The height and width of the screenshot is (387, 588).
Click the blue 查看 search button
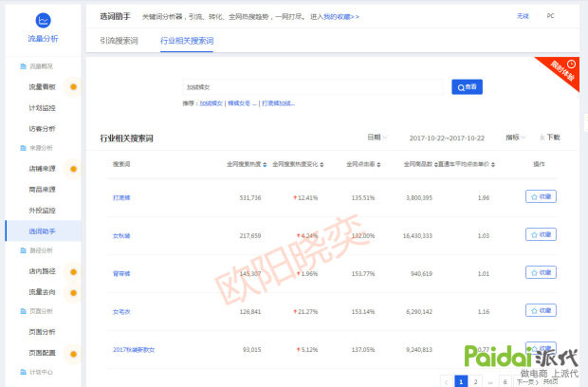coord(467,87)
